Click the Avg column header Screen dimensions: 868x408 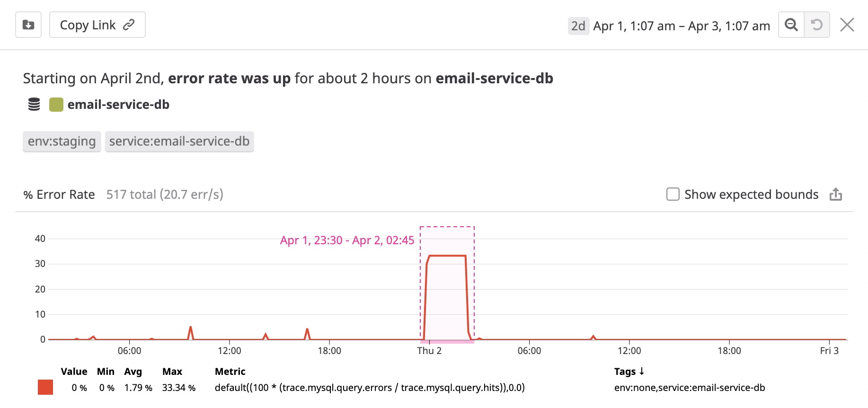(133, 372)
